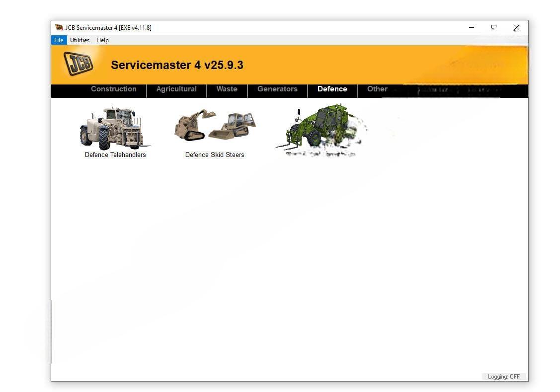This screenshot has width=560, height=392.
Task: Open the Defence Telehandlers machine image
Action: tap(115, 128)
